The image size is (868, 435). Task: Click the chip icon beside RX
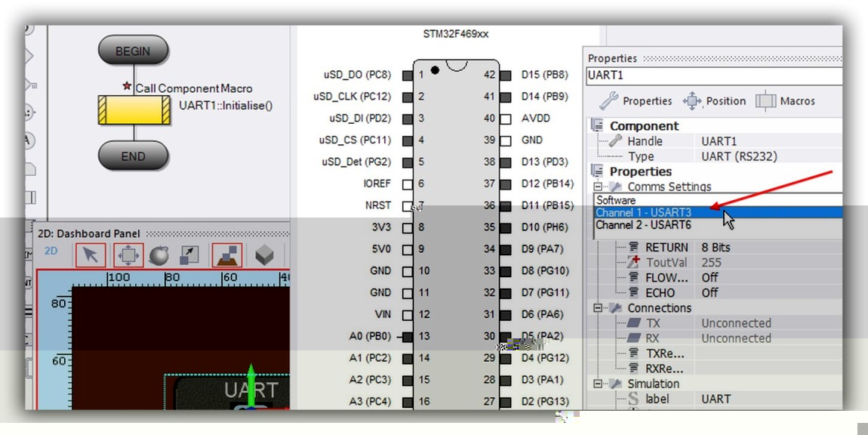click(633, 338)
